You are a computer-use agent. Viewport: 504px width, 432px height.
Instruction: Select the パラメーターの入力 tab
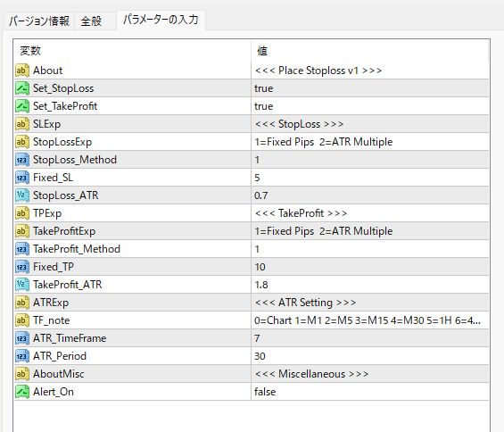coord(161,20)
